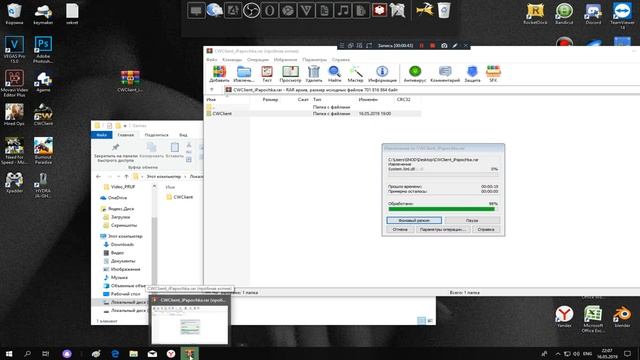The image size is (640, 360).
Task: Switch to Вид tab in Explorer ribbon
Action: tap(183, 135)
